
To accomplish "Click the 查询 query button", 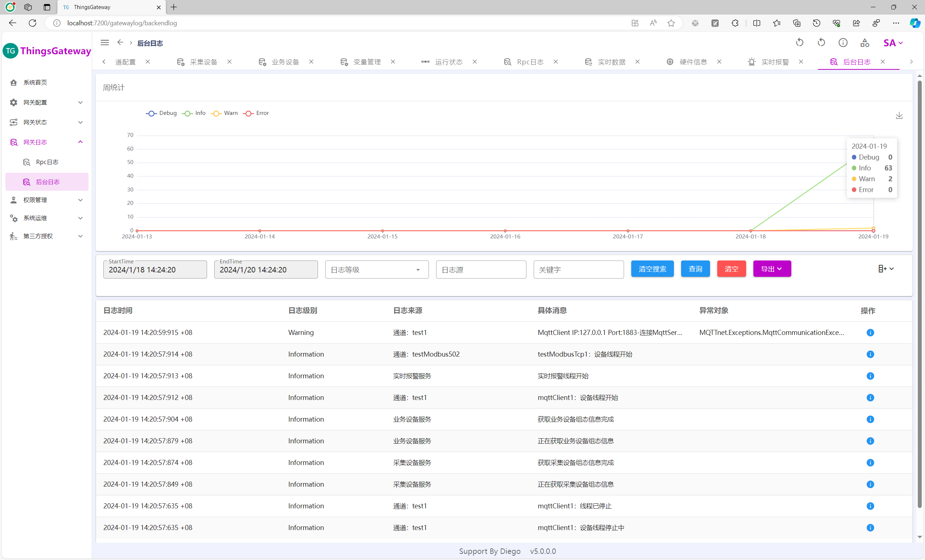I will tap(695, 269).
